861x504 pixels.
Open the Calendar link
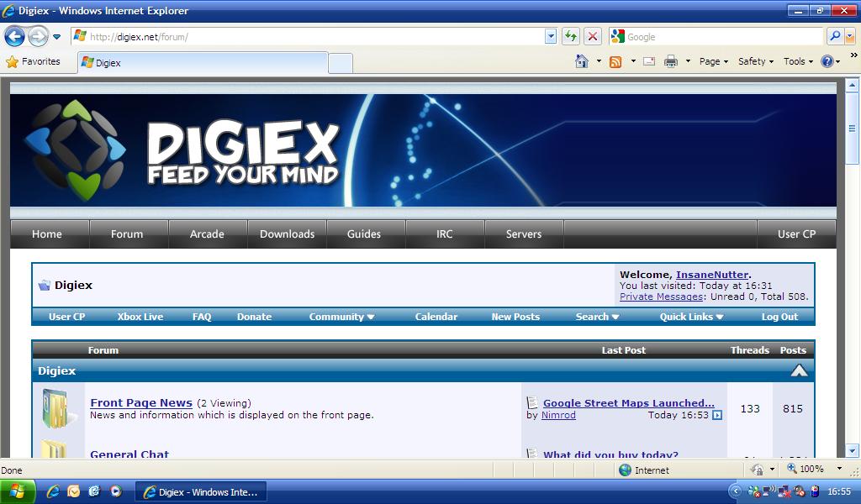pyautogui.click(x=436, y=317)
